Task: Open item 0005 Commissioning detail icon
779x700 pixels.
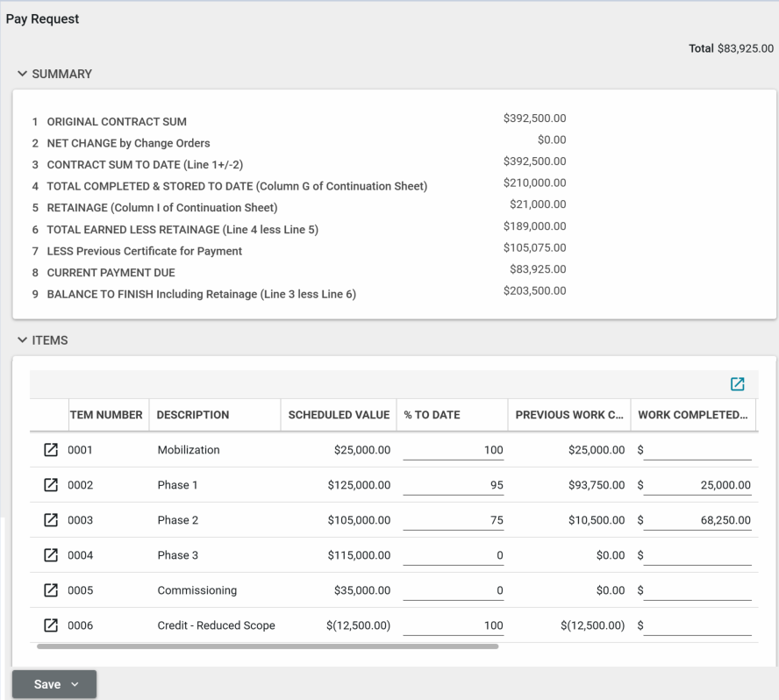Action: coord(51,590)
